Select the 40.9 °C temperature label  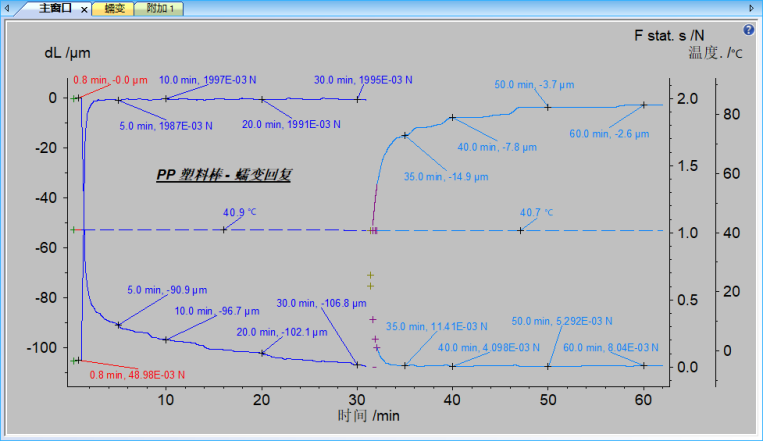click(x=239, y=213)
